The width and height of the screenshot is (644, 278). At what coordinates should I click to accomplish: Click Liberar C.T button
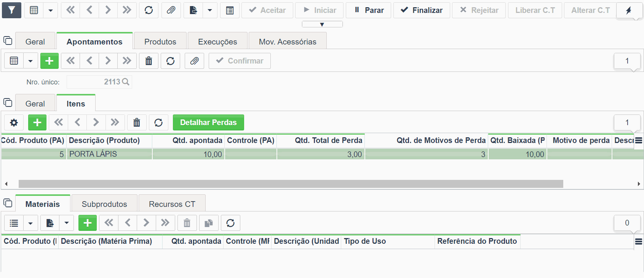[535, 10]
